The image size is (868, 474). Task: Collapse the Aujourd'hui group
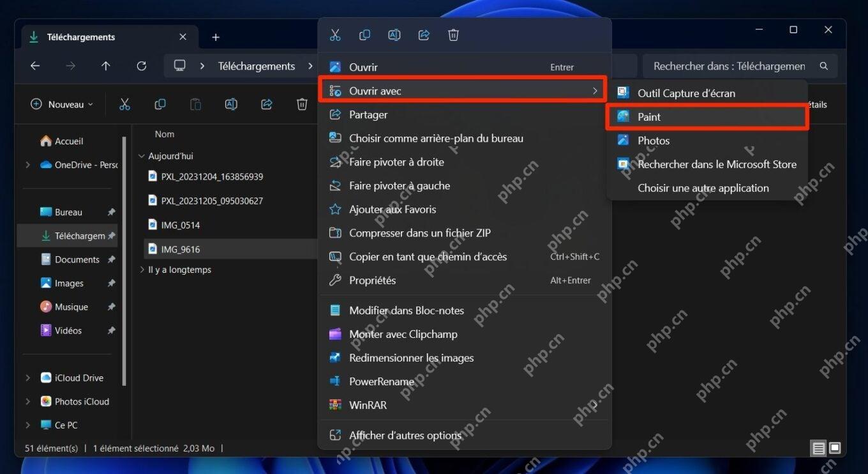click(x=142, y=156)
